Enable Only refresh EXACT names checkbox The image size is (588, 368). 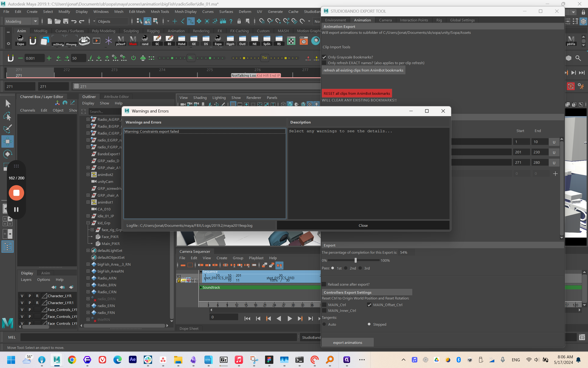click(x=324, y=63)
